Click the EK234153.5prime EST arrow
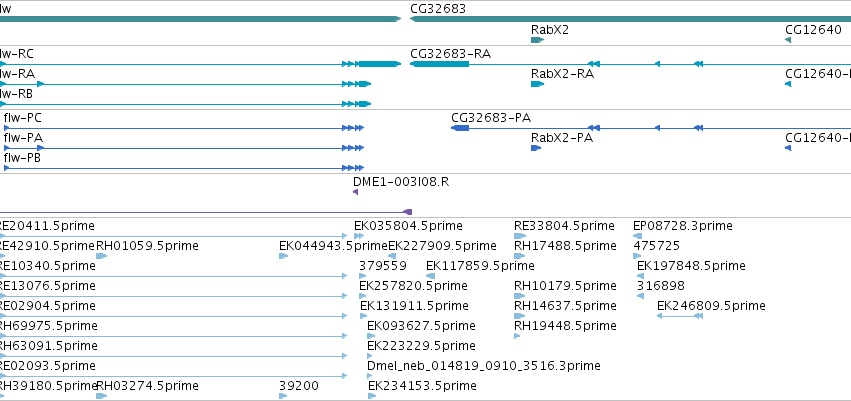 point(372,396)
